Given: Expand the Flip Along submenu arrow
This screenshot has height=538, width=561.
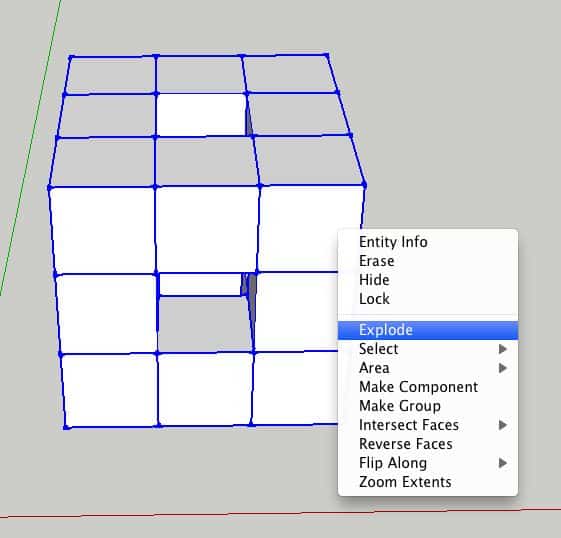Looking at the screenshot, I should click(x=503, y=463).
